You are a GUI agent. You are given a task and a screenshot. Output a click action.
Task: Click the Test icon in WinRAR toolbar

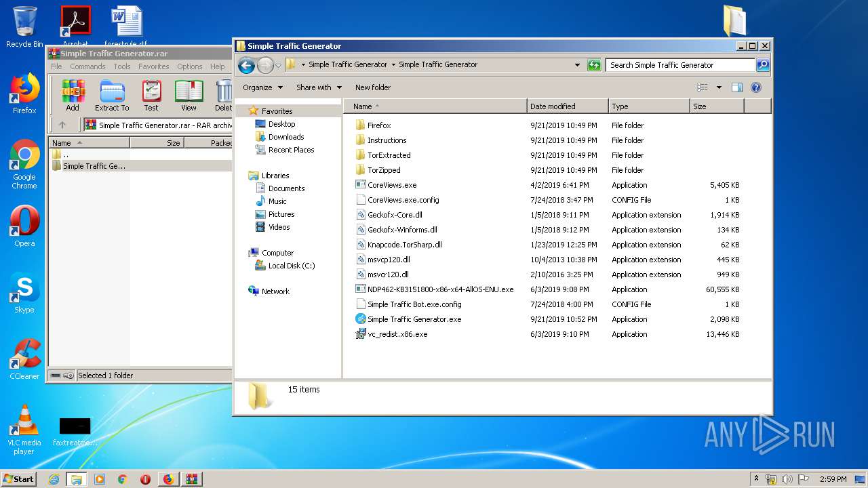point(151,96)
